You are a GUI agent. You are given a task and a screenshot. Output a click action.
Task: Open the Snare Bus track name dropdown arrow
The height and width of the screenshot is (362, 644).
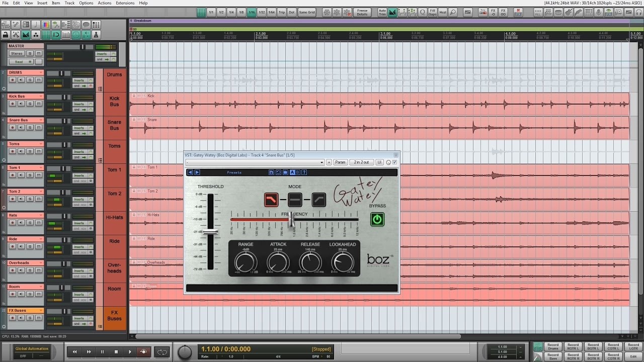click(41, 120)
